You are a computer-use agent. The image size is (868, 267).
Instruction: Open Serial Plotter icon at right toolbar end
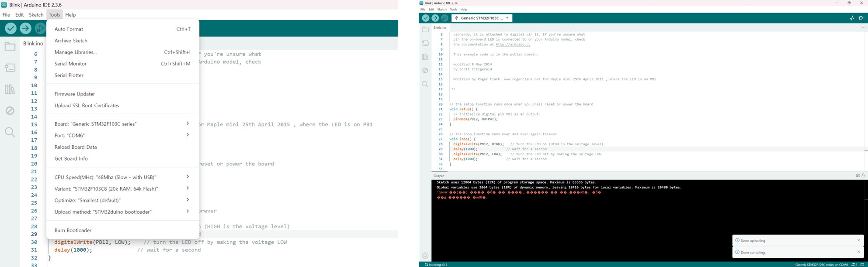pyautogui.click(x=852, y=18)
